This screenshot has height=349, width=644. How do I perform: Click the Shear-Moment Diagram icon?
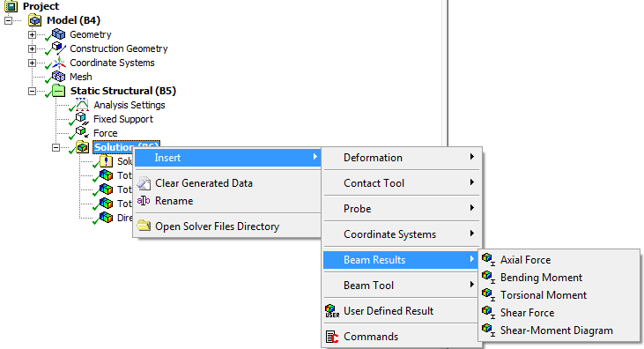click(488, 330)
